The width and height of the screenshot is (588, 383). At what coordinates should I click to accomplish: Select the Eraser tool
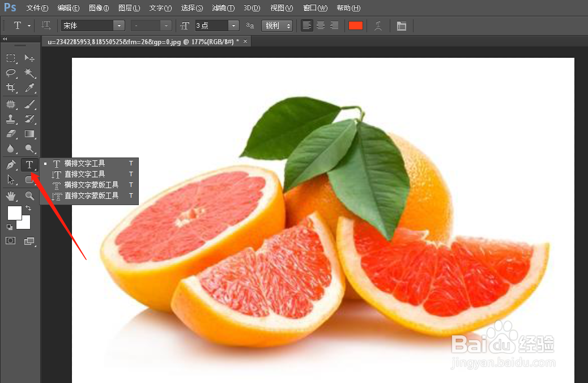11,134
